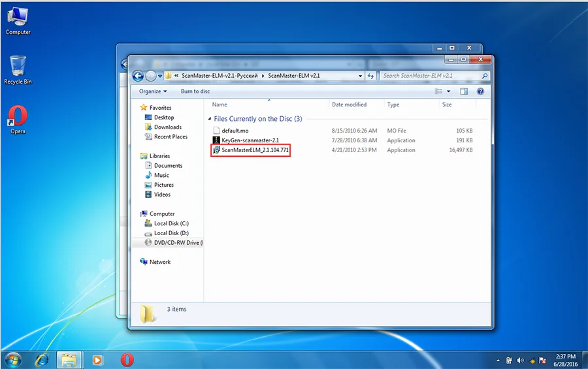The width and height of the screenshot is (588, 369).
Task: Collapse Files Currently on the Disc group
Action: pyautogui.click(x=210, y=119)
